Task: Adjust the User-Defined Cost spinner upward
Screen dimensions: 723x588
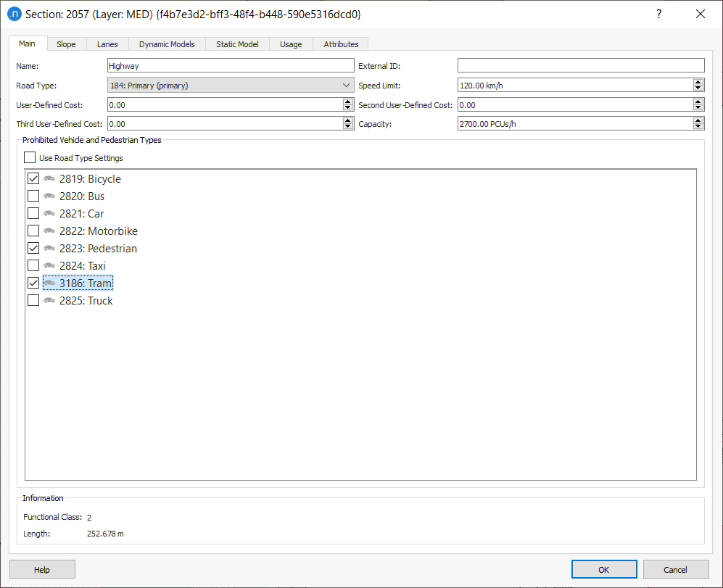Action: pos(348,101)
